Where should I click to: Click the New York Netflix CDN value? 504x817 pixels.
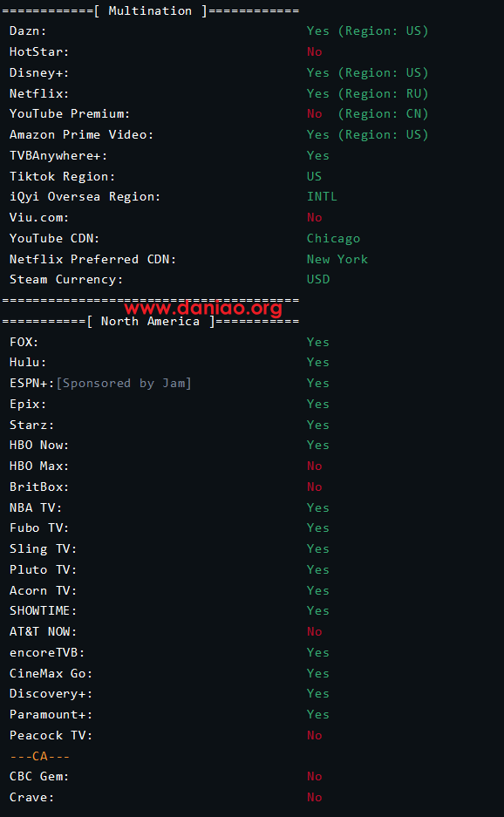click(x=337, y=260)
